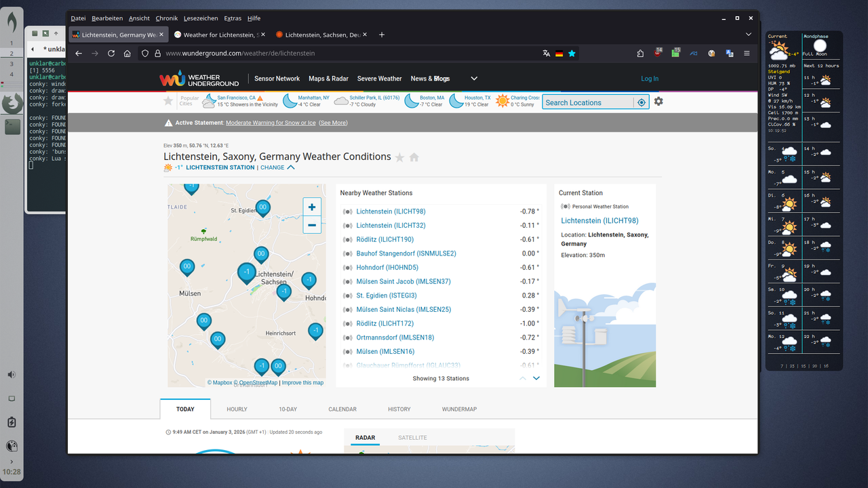
Task: Set Lichtenstein as home location icon
Action: point(414,157)
